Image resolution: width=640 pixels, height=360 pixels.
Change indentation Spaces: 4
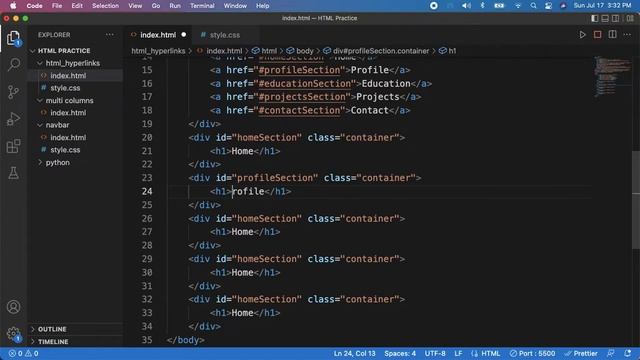400,353
